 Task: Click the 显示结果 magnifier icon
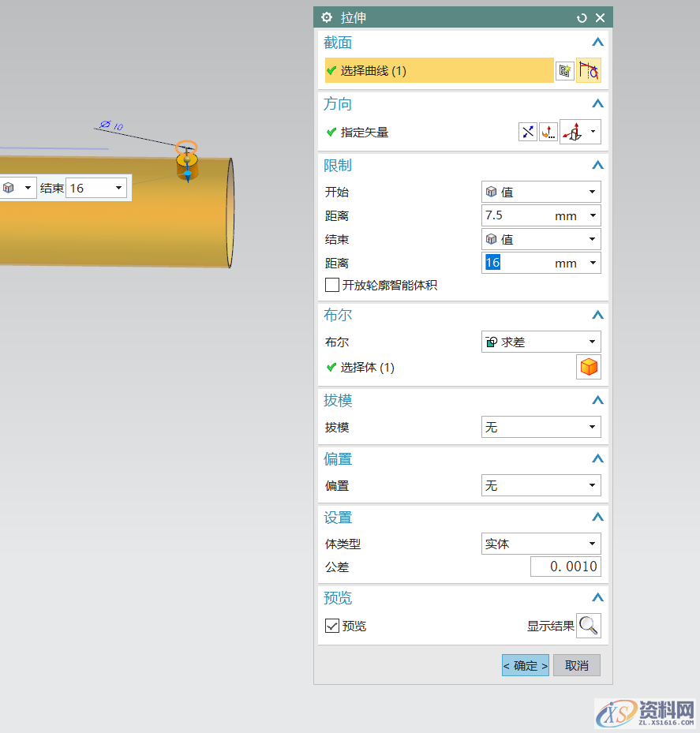pos(589,626)
